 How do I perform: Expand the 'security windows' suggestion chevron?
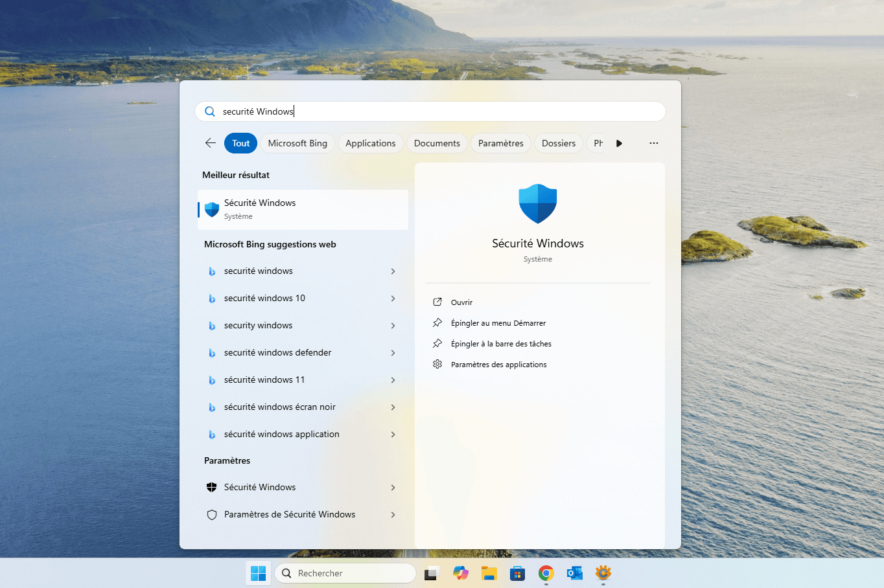tap(393, 326)
